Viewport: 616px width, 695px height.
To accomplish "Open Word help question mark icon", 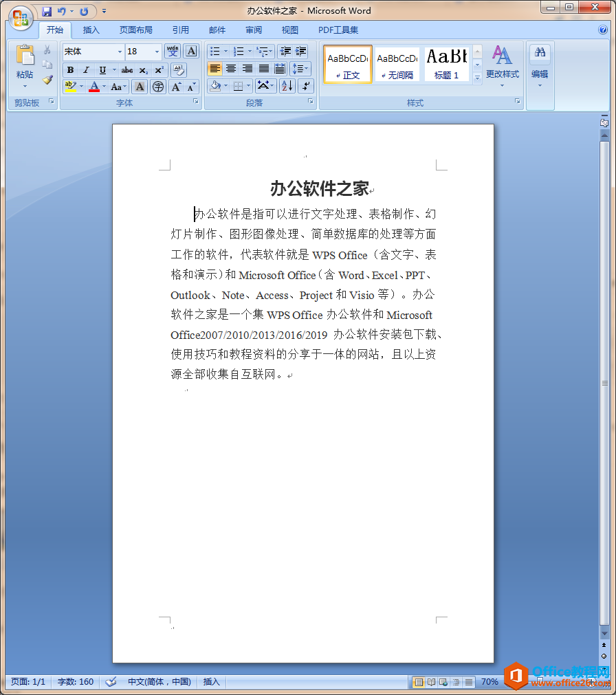I will (x=603, y=30).
